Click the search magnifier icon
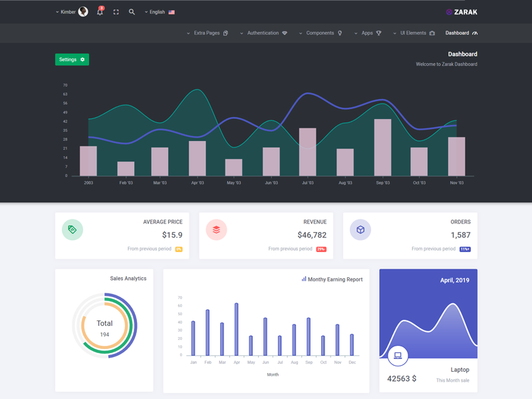532x399 pixels. pyautogui.click(x=132, y=12)
